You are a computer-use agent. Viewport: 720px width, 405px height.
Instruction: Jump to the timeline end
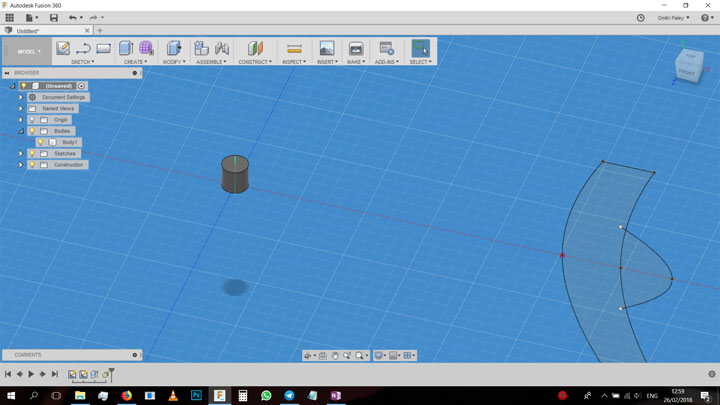tap(55, 374)
